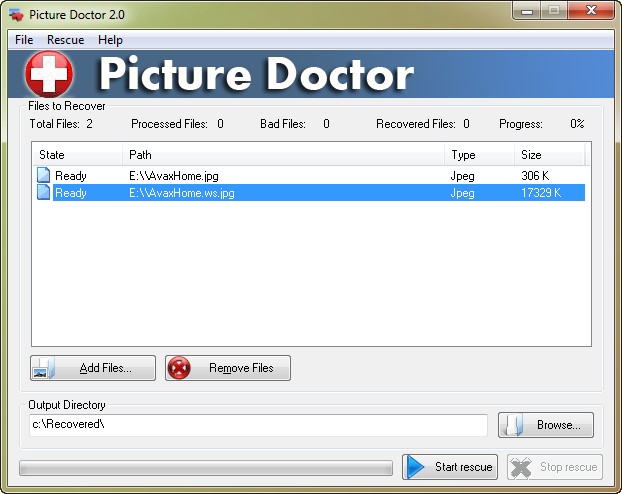The image size is (622, 494).
Task: Click the blue play arrow on Start rescue
Action: click(416, 467)
